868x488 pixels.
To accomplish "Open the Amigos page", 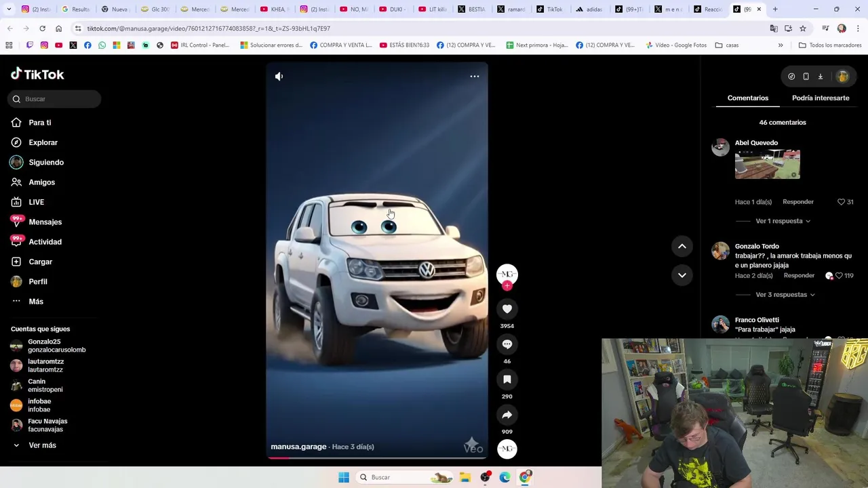I will point(41,182).
